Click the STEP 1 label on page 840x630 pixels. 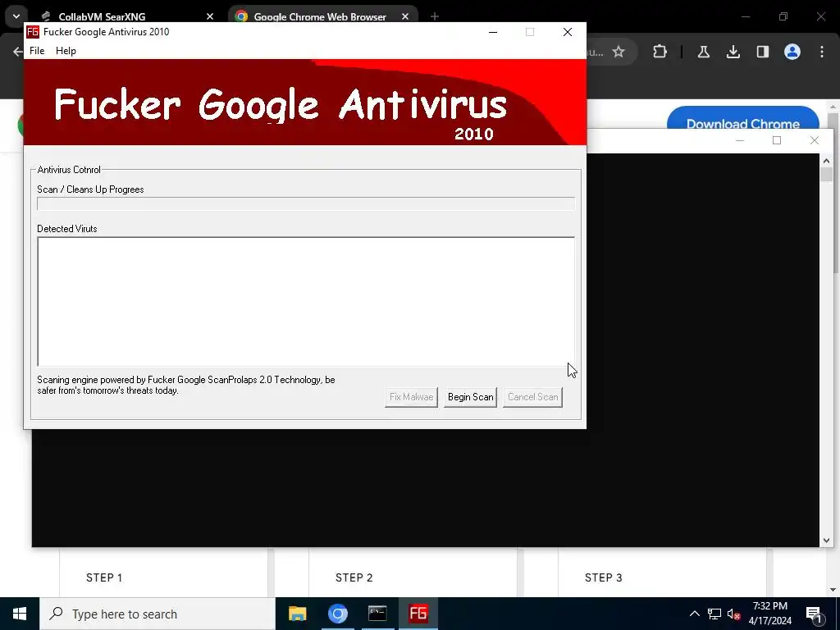[x=104, y=577]
